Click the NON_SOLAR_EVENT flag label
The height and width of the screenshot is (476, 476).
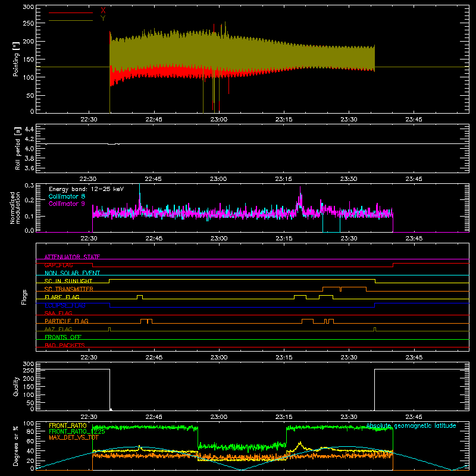click(x=72, y=273)
